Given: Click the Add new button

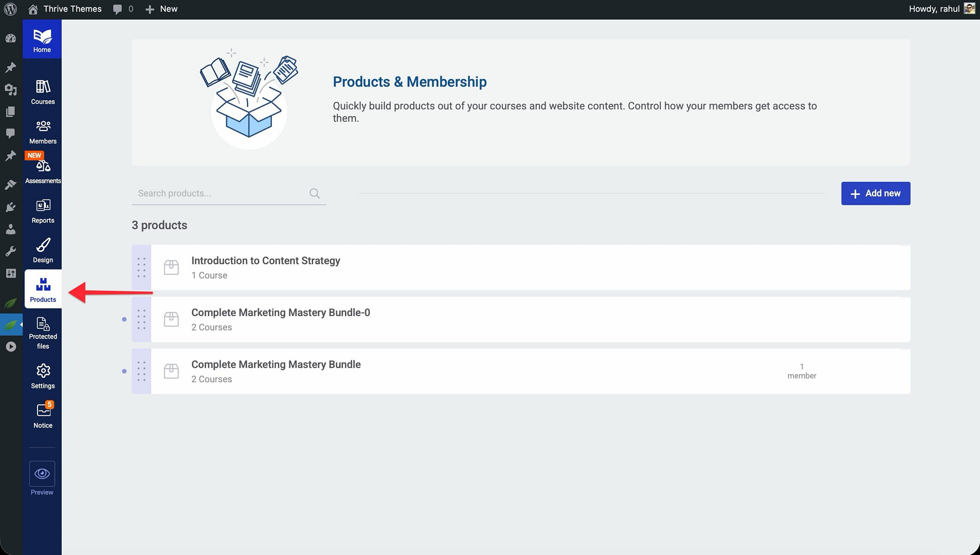Looking at the screenshot, I should tap(875, 193).
